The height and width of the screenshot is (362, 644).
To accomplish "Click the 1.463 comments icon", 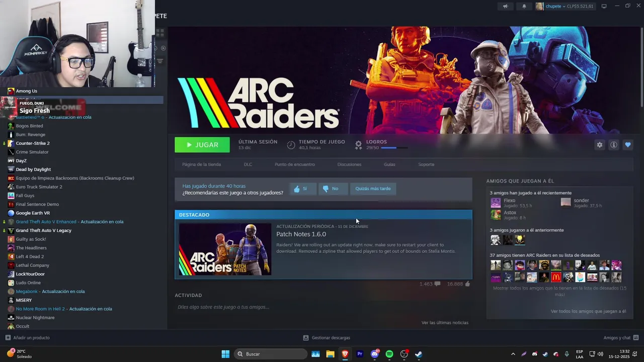I will [x=437, y=284].
